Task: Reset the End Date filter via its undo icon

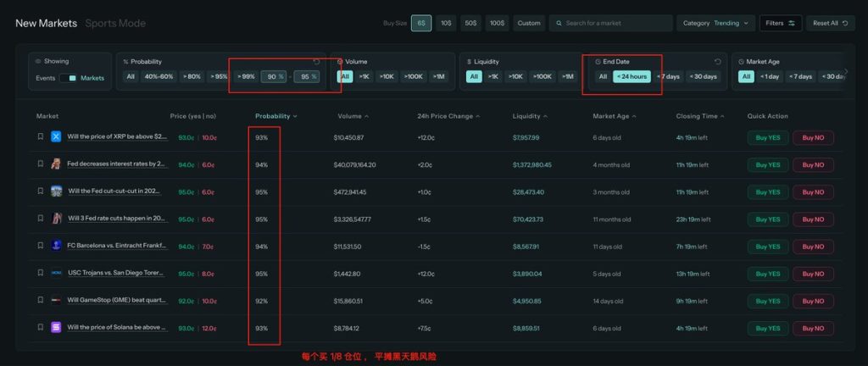Action: coord(717,62)
